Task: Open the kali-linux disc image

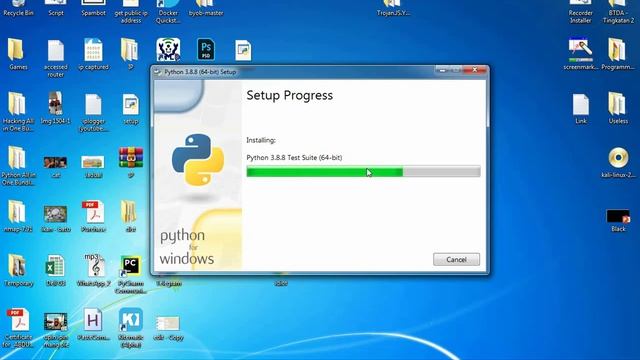Action: (x=618, y=162)
